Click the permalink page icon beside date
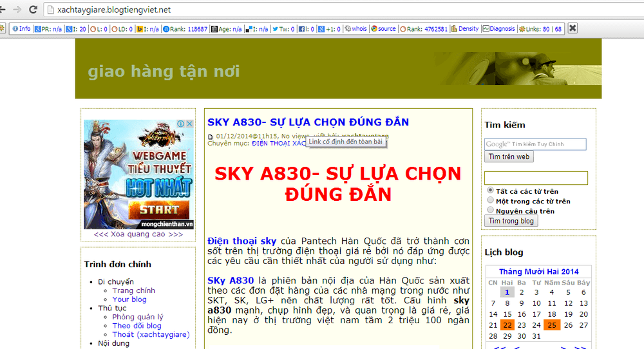The width and height of the screenshot is (644, 349). [211, 137]
